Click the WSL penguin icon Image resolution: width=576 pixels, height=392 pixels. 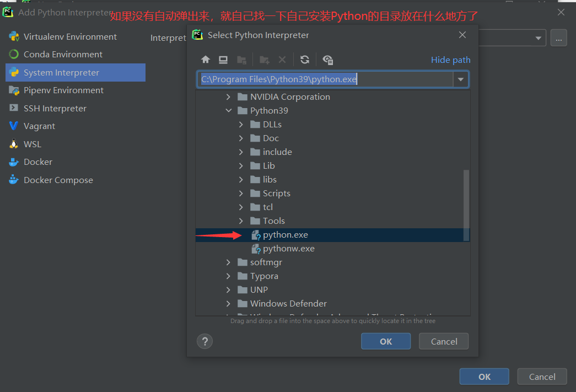coord(14,144)
